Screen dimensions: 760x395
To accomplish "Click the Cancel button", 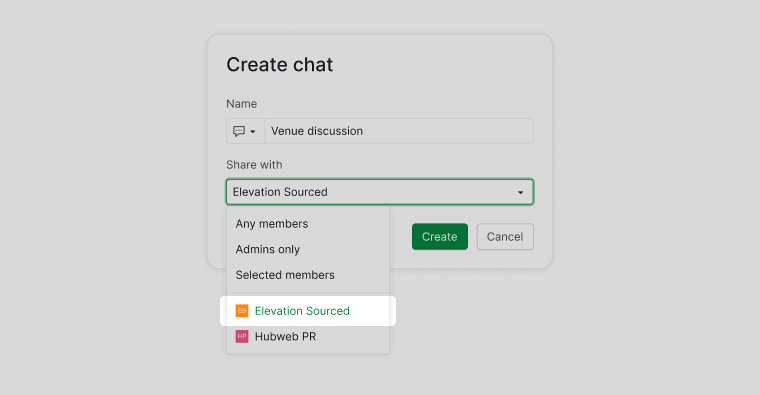I will pos(505,237).
